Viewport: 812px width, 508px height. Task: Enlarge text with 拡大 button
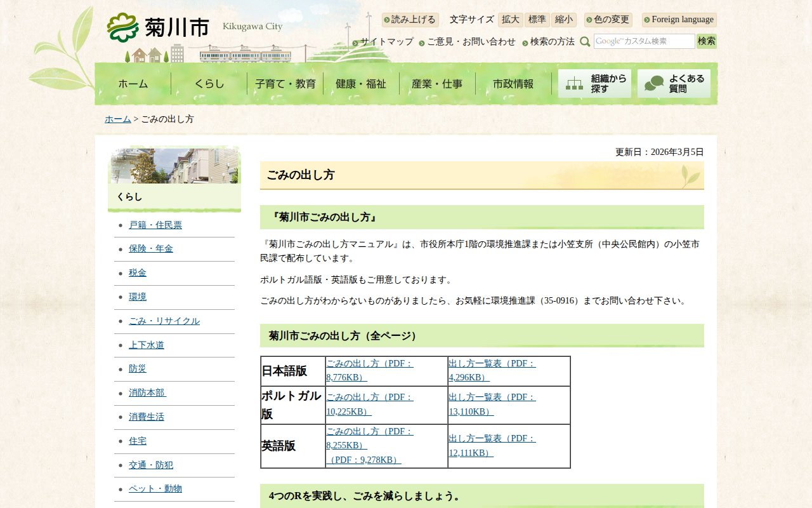point(511,20)
